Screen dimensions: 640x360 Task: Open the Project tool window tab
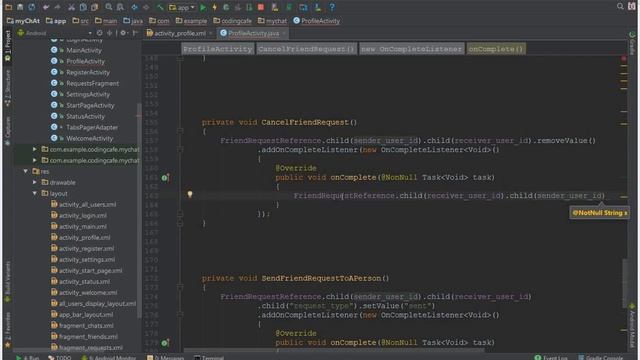7,46
